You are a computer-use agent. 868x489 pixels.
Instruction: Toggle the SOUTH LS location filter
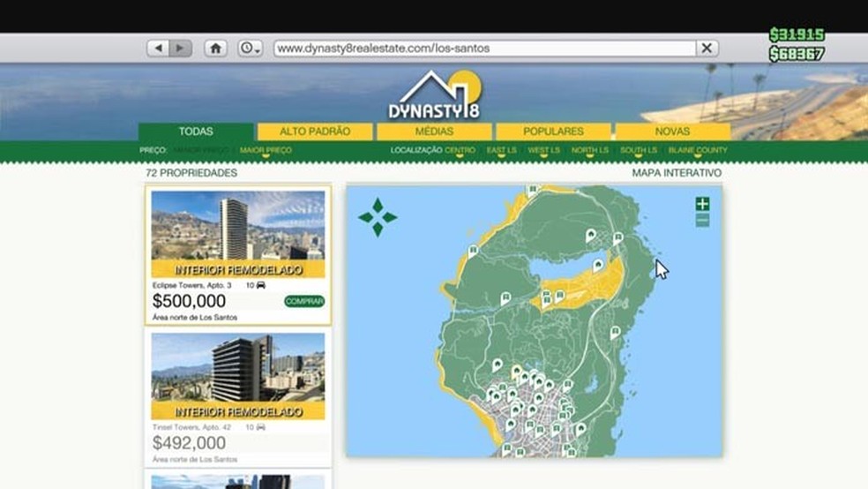click(639, 150)
